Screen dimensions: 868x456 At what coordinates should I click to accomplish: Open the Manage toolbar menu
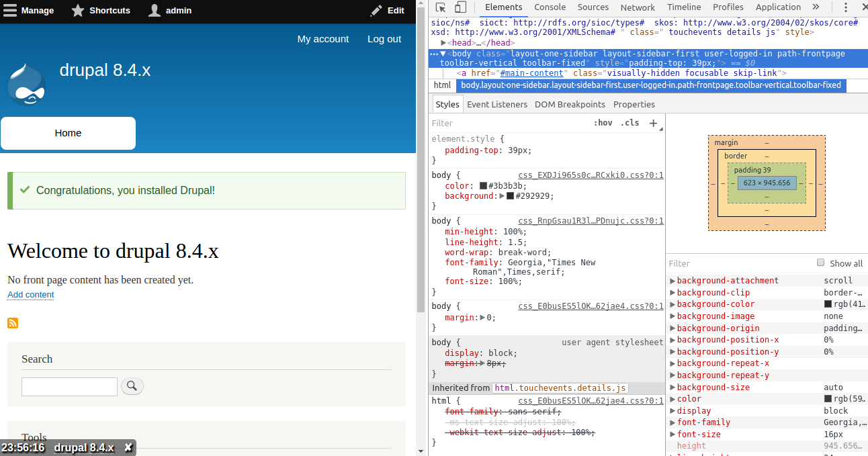click(x=30, y=11)
